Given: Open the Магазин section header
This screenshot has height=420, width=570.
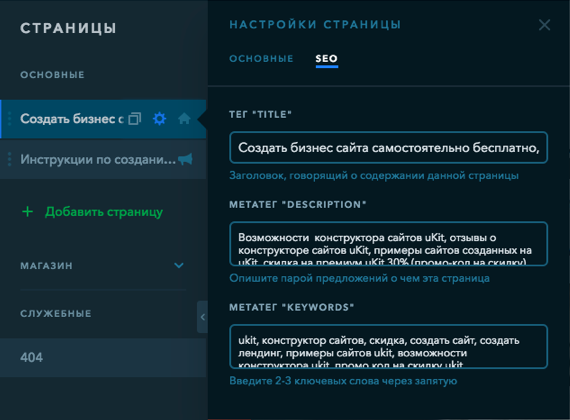Looking at the screenshot, I should click(x=46, y=266).
